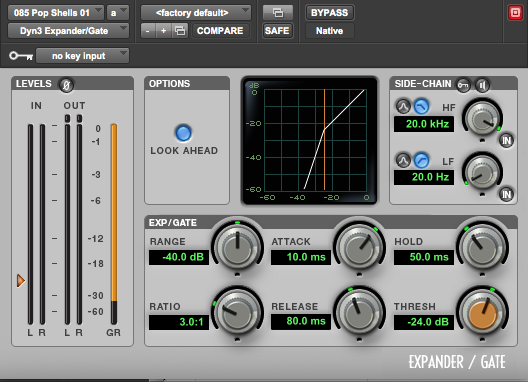This screenshot has height=382, width=528.
Task: Open the insert position 'a' selector
Action: click(118, 13)
